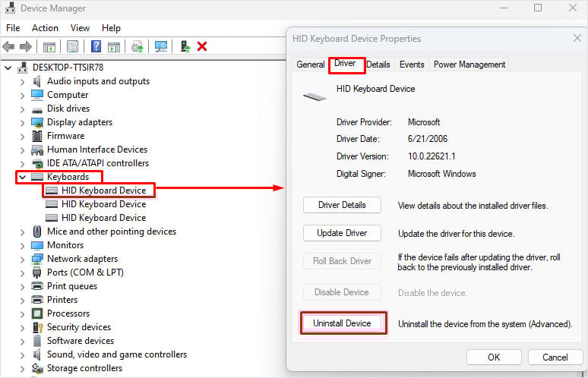Click the Mice and other pointing devices icon

point(37,232)
